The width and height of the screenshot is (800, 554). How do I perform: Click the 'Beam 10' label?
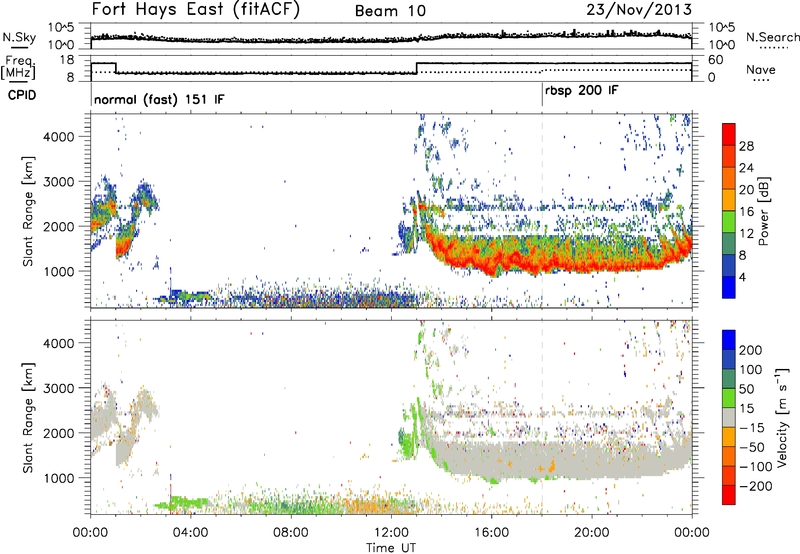pyautogui.click(x=390, y=11)
